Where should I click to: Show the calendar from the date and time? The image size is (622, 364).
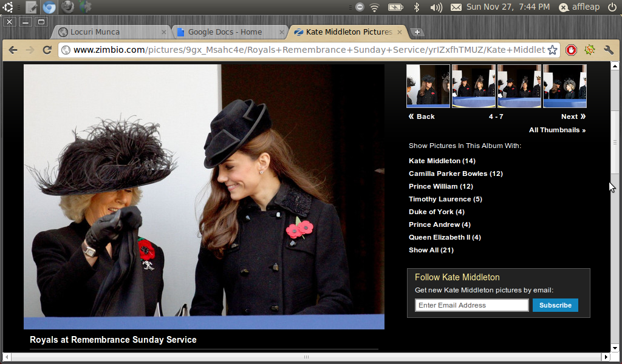508,7
